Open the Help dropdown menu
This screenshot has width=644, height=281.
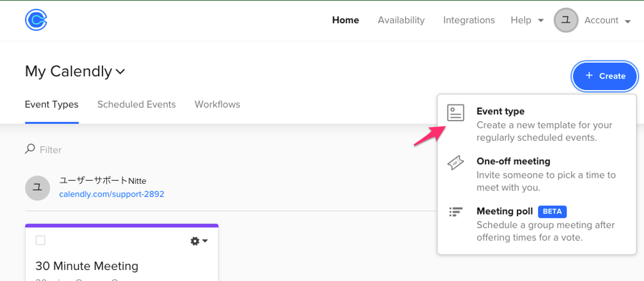527,20
